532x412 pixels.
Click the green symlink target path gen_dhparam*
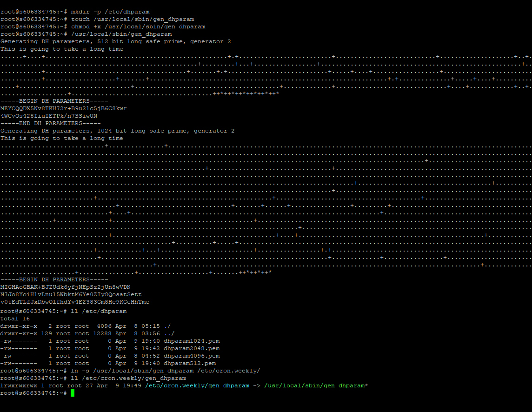317,385
